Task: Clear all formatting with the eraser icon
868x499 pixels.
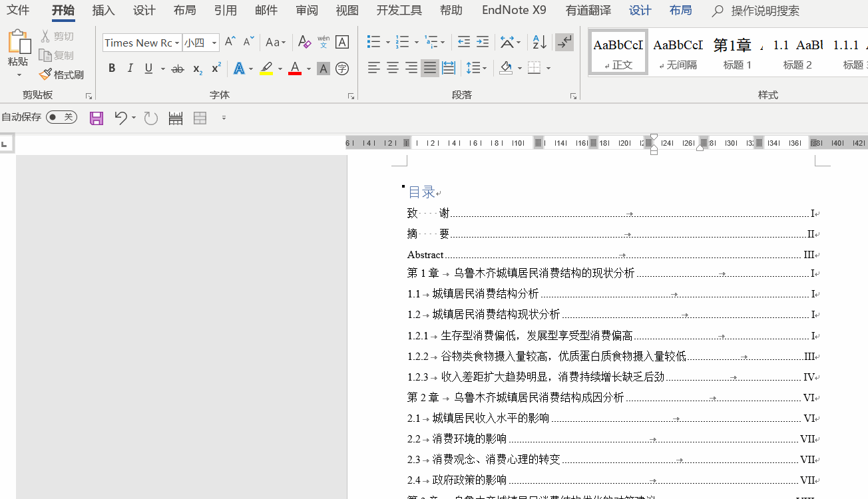Action: (304, 42)
